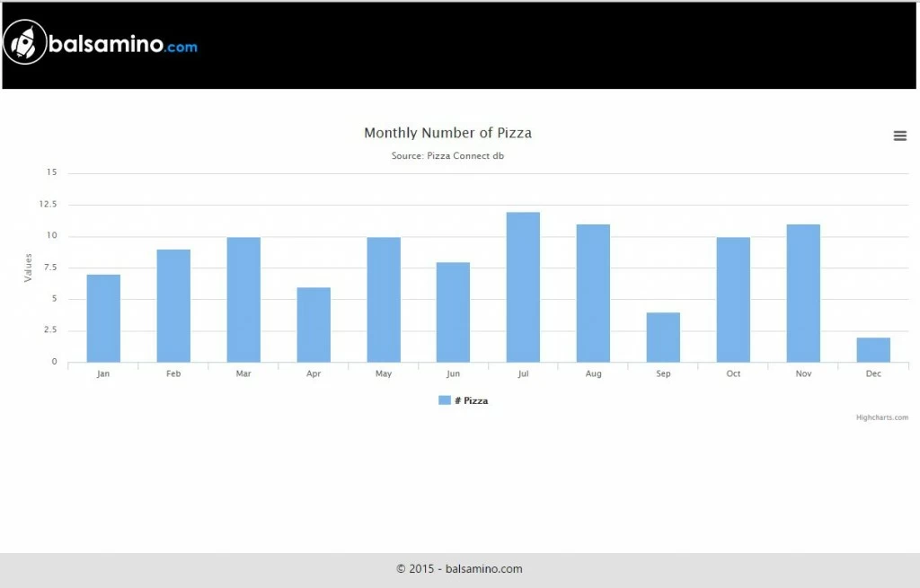Choose the short Dec bar
The width and height of the screenshot is (920, 588).
point(873,350)
